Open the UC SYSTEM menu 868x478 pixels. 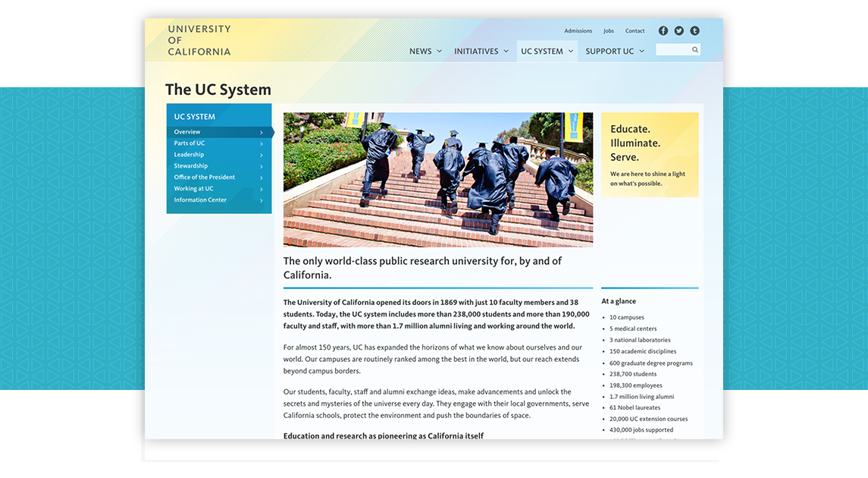point(542,51)
